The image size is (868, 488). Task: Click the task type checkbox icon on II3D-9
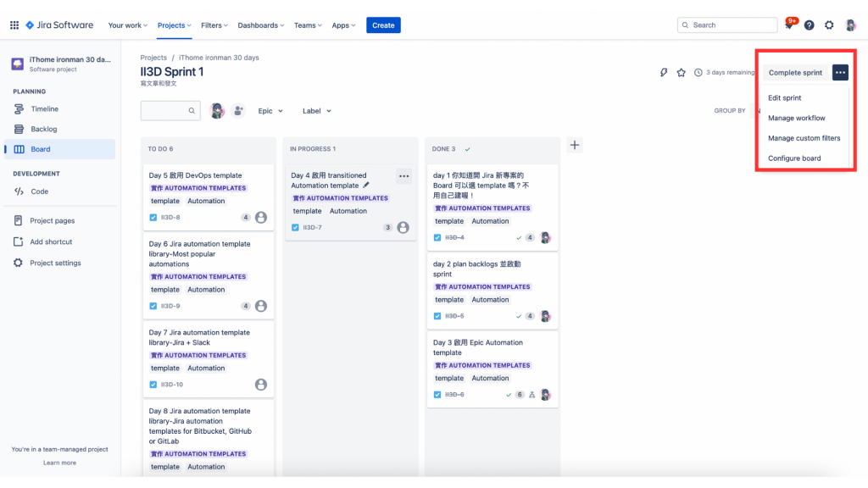click(153, 306)
